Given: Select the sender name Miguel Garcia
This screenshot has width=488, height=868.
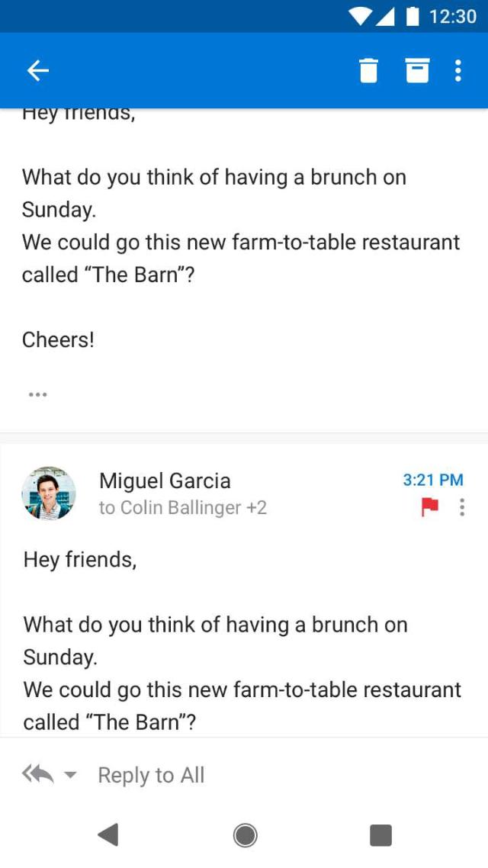Looking at the screenshot, I should [164, 481].
